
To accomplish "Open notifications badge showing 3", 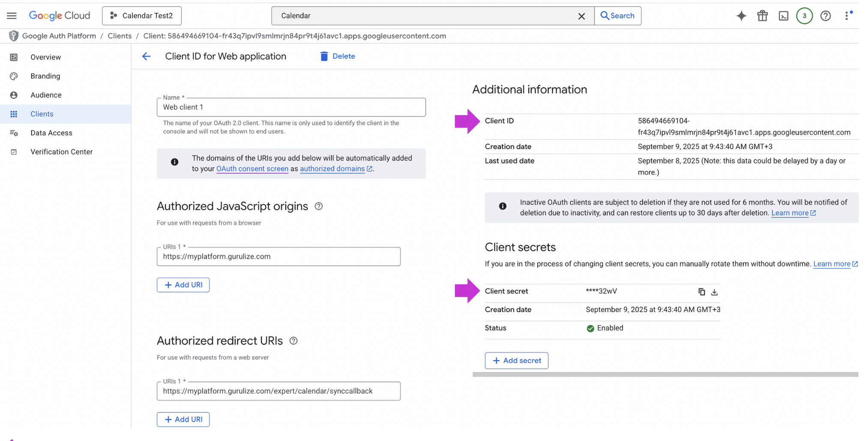I will point(805,16).
